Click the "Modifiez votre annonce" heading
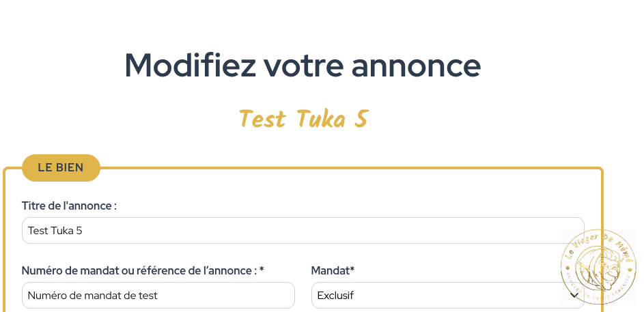 coord(303,65)
